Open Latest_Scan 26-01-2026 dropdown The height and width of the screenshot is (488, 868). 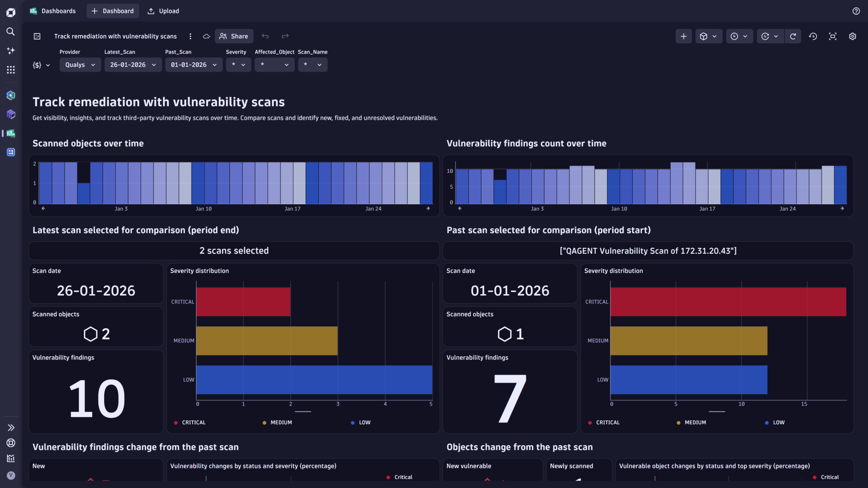coord(133,65)
